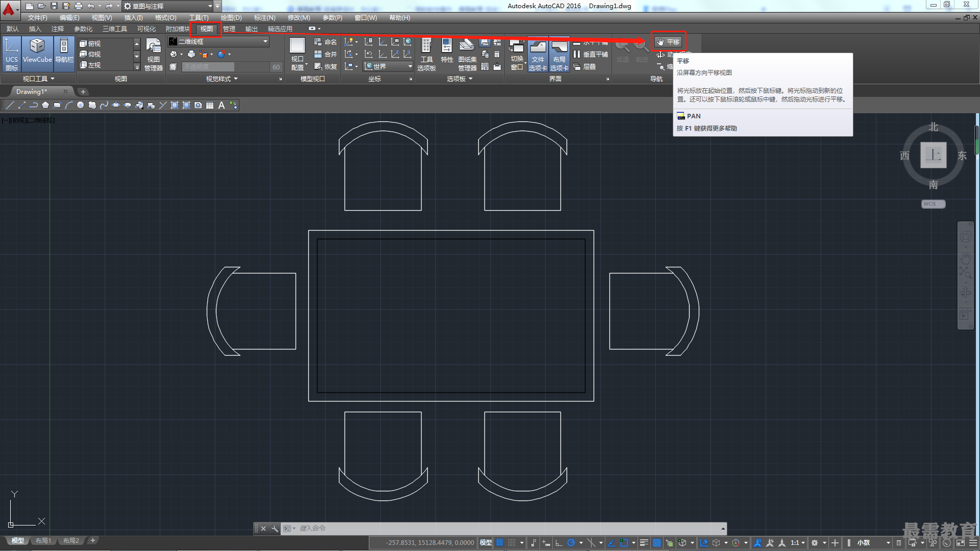
Task: Expand the Viewport Tools (视口工具) panel
Action: tap(38, 79)
